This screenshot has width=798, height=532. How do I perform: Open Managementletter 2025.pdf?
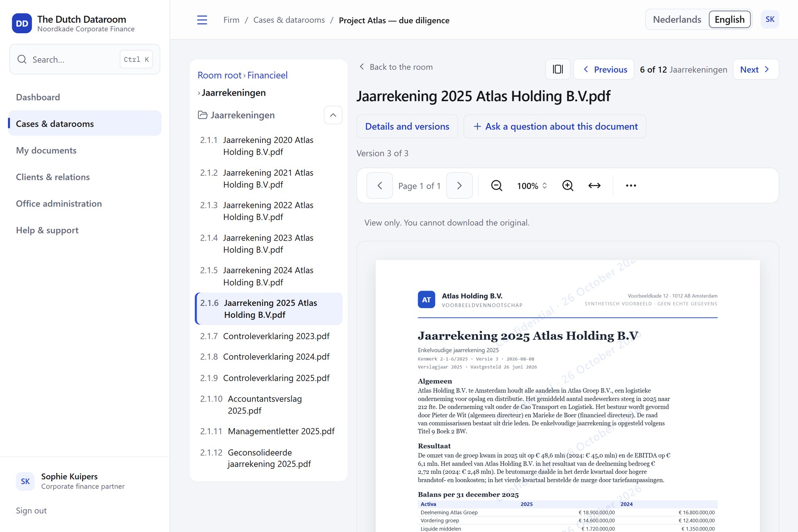click(x=268, y=431)
